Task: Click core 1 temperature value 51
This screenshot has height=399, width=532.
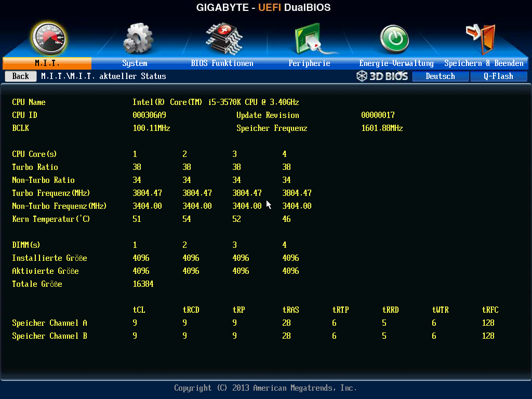Action: (137, 219)
